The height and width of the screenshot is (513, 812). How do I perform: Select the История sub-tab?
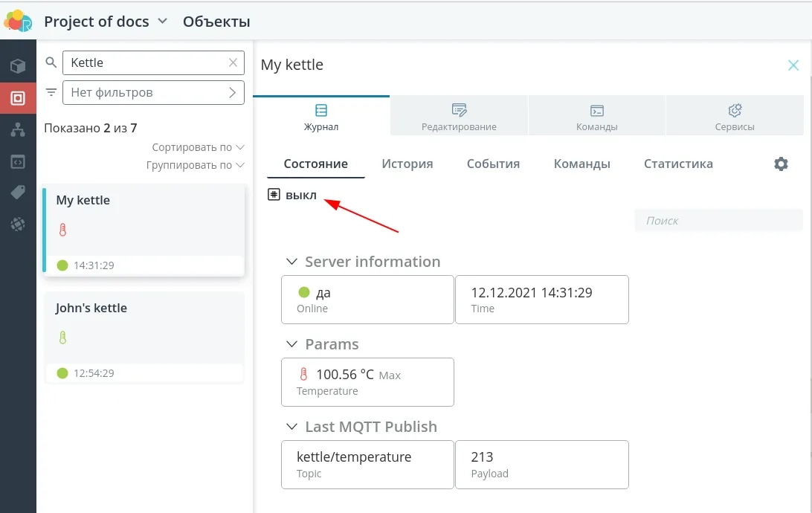407,164
